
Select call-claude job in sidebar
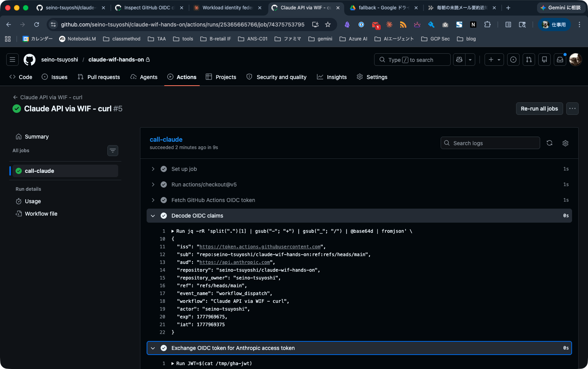tap(65, 171)
